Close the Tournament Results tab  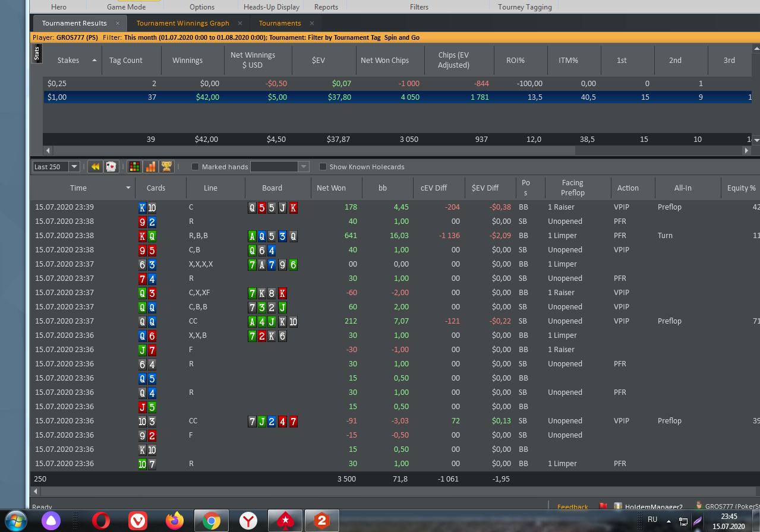coord(118,23)
